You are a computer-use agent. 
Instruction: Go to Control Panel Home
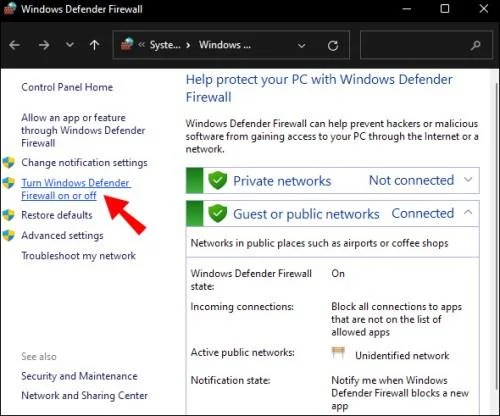pos(67,87)
